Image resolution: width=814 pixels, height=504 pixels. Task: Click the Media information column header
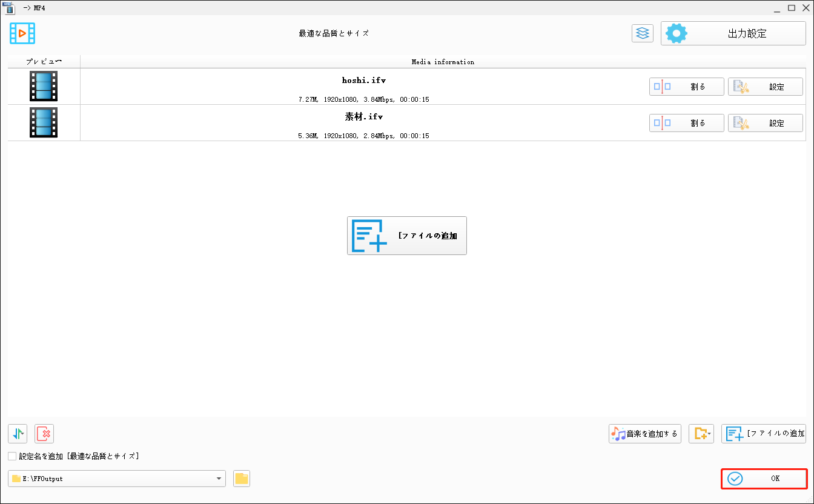click(x=443, y=62)
